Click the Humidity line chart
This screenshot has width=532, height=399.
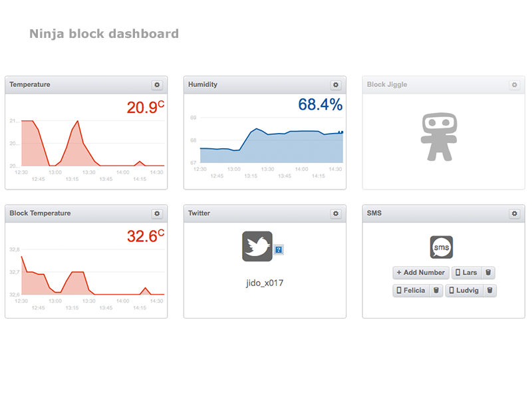click(271, 143)
